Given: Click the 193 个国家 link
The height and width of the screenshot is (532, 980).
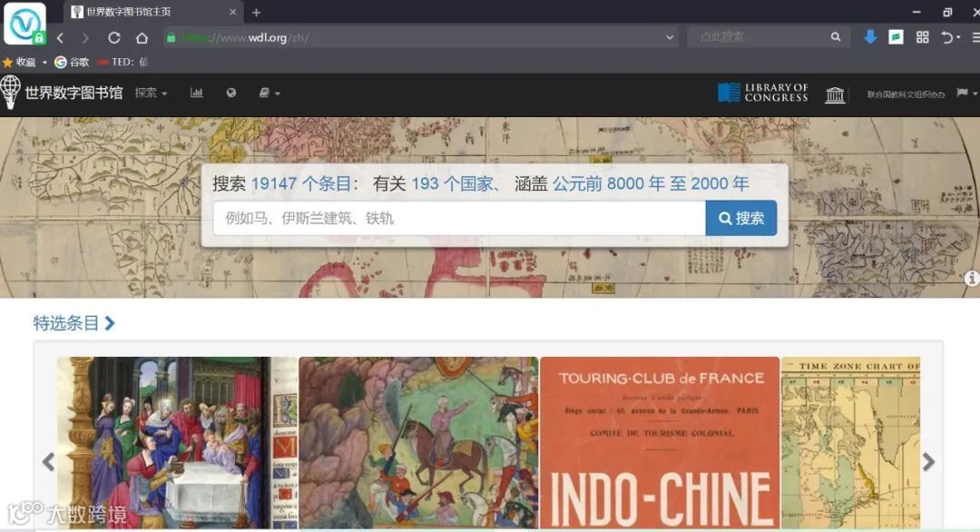Looking at the screenshot, I should coord(453,183).
